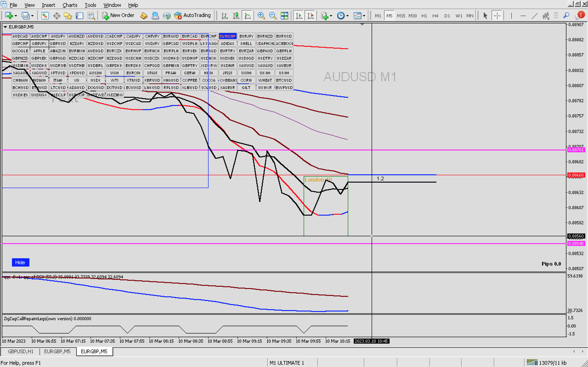Screen dimensions: 588x367
Task: Select the Crosshair cursor tool
Action: click(497, 16)
